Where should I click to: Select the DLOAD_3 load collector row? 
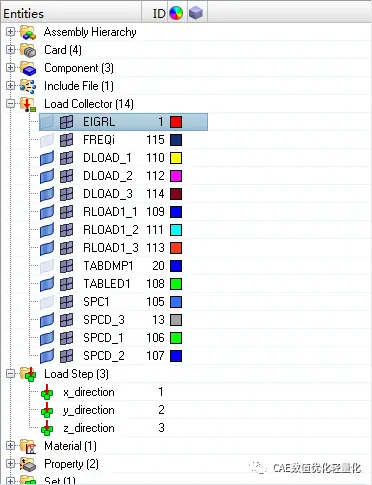123,194
